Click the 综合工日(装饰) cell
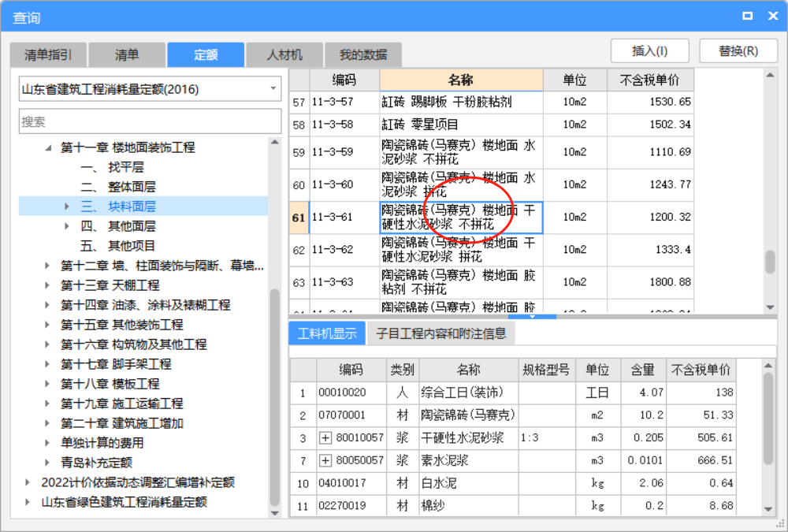788x532 pixels. (x=468, y=392)
